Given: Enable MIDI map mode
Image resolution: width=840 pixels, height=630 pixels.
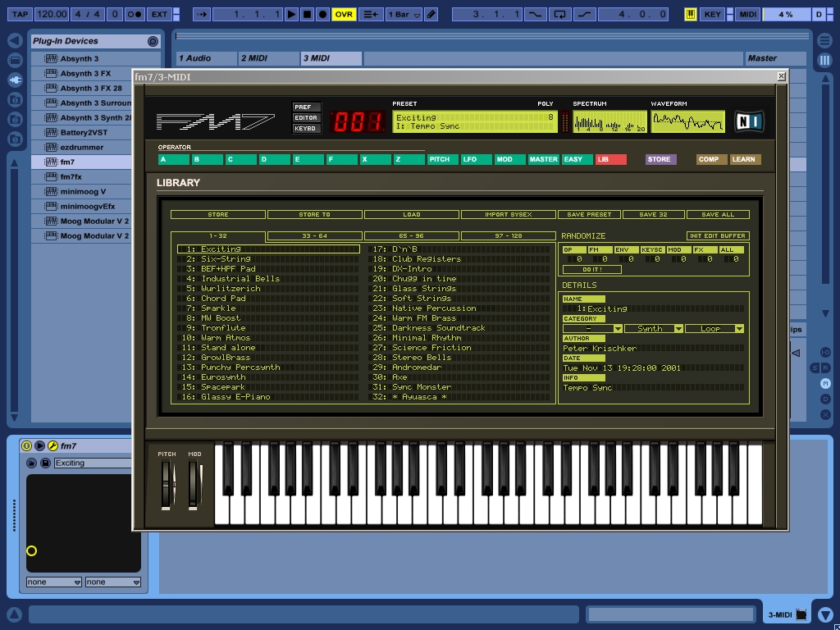Looking at the screenshot, I should tap(748, 15).
